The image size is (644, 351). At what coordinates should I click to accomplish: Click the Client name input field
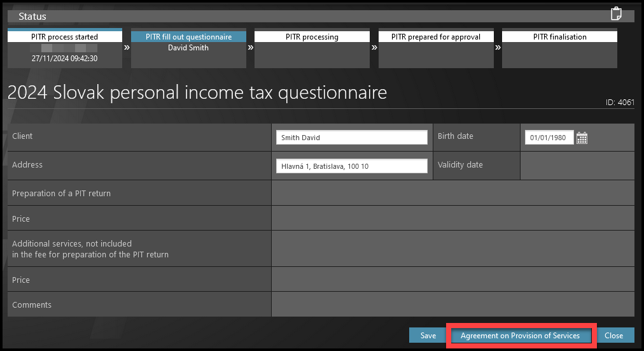351,138
